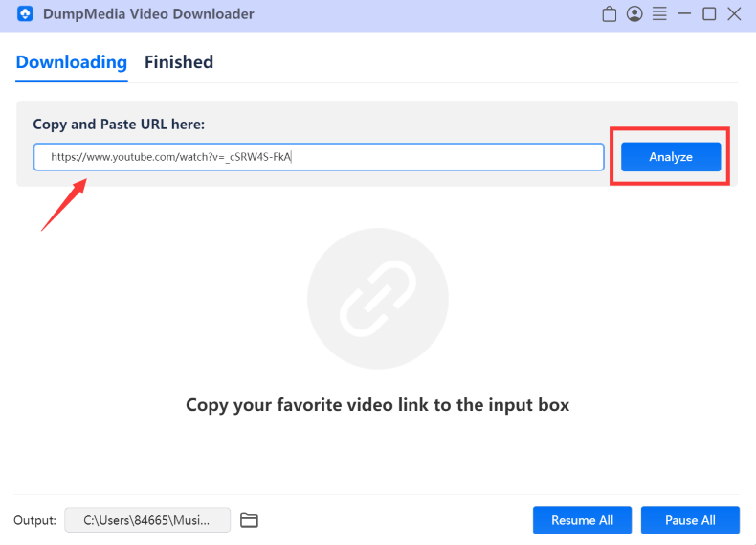
Task: Click the 'DumpMedia Video Downloader' title text
Action: tap(148, 14)
